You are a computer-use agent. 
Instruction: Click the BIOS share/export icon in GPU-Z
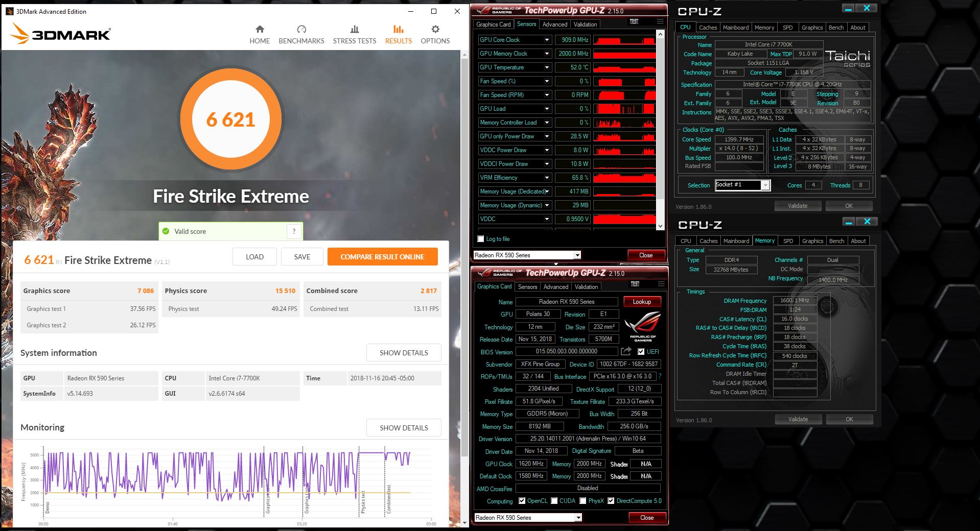point(626,351)
